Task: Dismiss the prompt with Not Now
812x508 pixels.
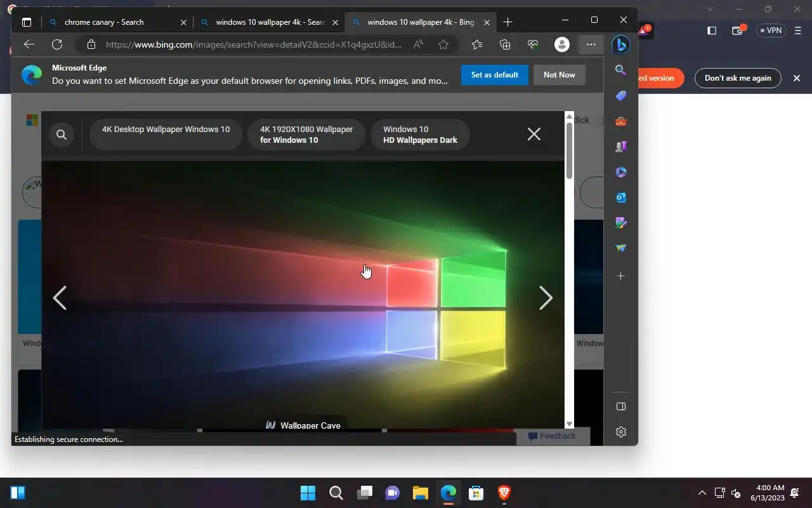Action: click(x=559, y=74)
